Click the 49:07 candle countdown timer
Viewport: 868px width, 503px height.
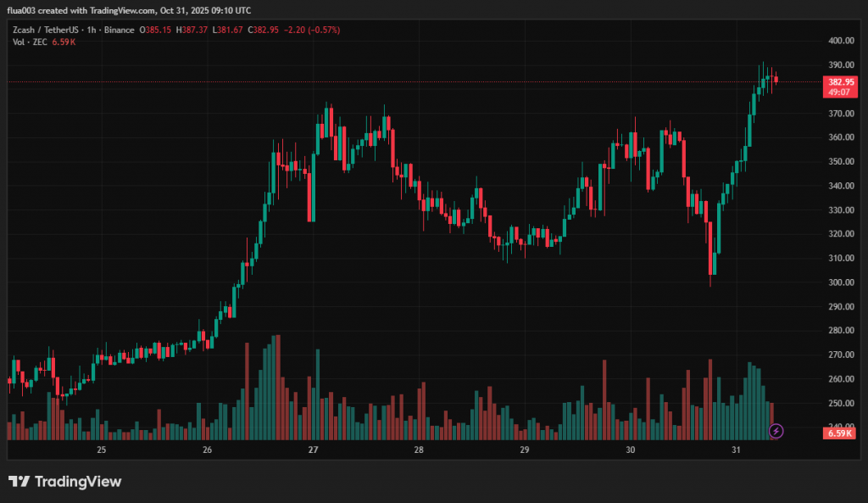(x=842, y=92)
